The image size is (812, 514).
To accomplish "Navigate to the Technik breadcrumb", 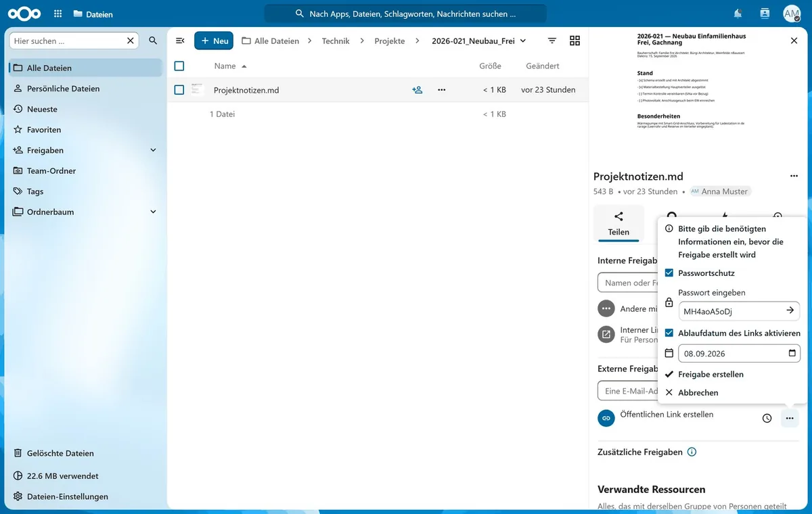I will 336,41.
